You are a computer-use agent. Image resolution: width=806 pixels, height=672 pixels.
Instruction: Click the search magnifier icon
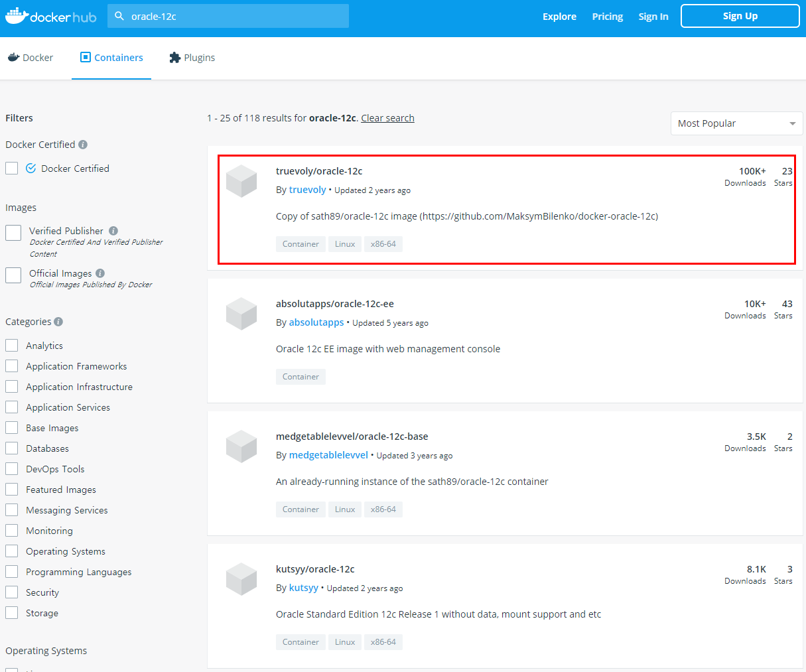[x=119, y=16]
